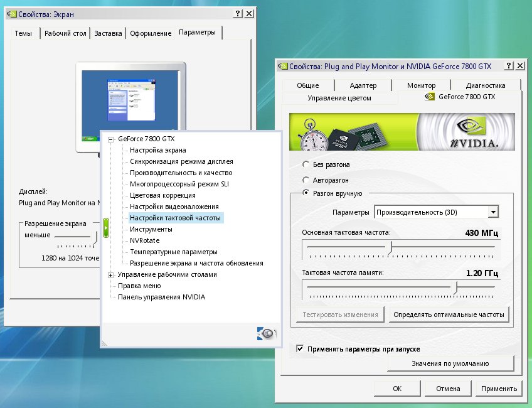
Task: Click the NVIDIA banner image with stopwatch
Action: coord(402,132)
